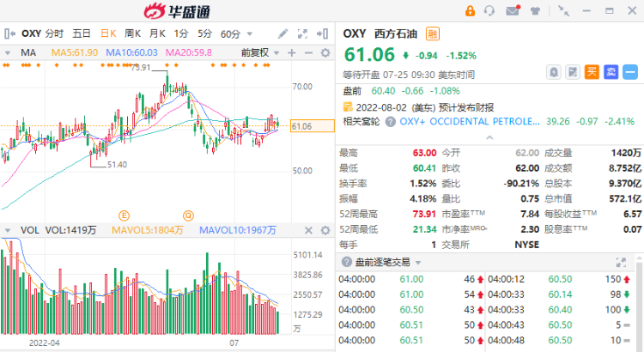Open customer service headset icon
This screenshot has width=644, height=352.
pyautogui.click(x=489, y=10)
